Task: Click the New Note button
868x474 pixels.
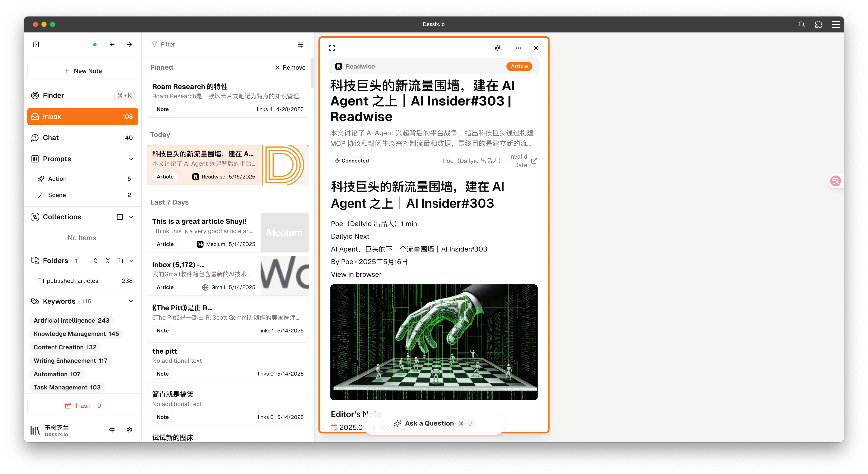Action: click(x=83, y=71)
